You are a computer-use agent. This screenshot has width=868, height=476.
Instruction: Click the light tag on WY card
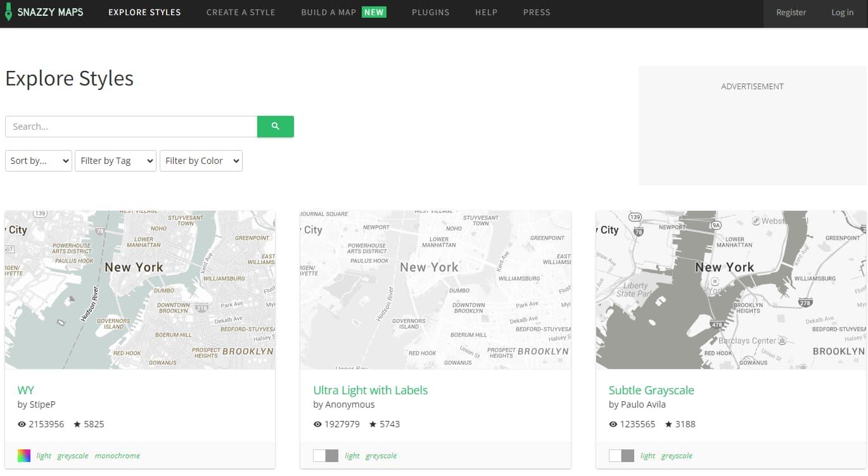click(x=44, y=456)
